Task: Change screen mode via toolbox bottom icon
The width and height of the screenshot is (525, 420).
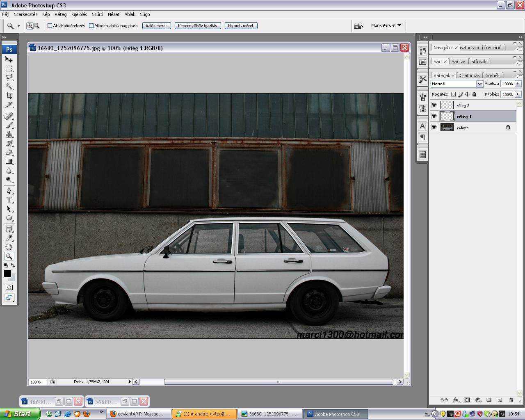Action: click(9, 298)
